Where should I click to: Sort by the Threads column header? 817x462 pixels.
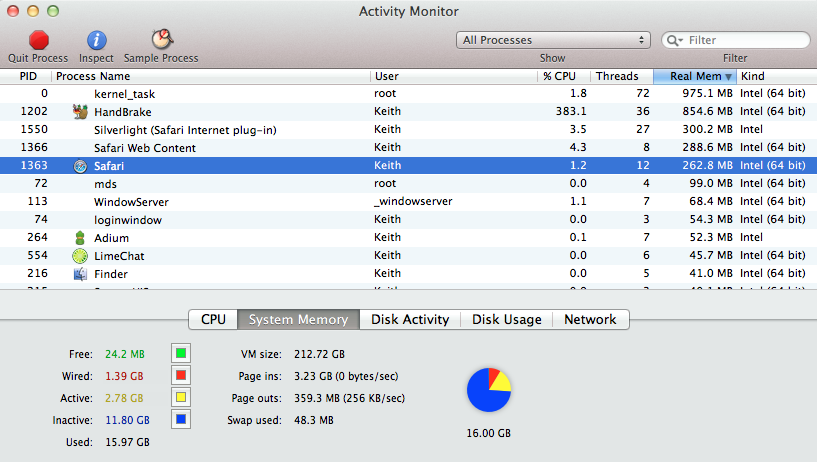(x=622, y=76)
